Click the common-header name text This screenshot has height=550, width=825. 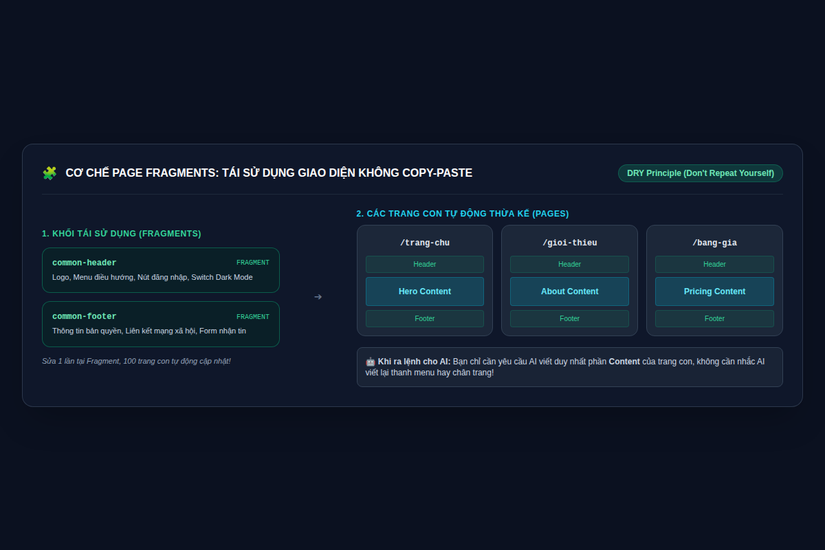coord(84,263)
